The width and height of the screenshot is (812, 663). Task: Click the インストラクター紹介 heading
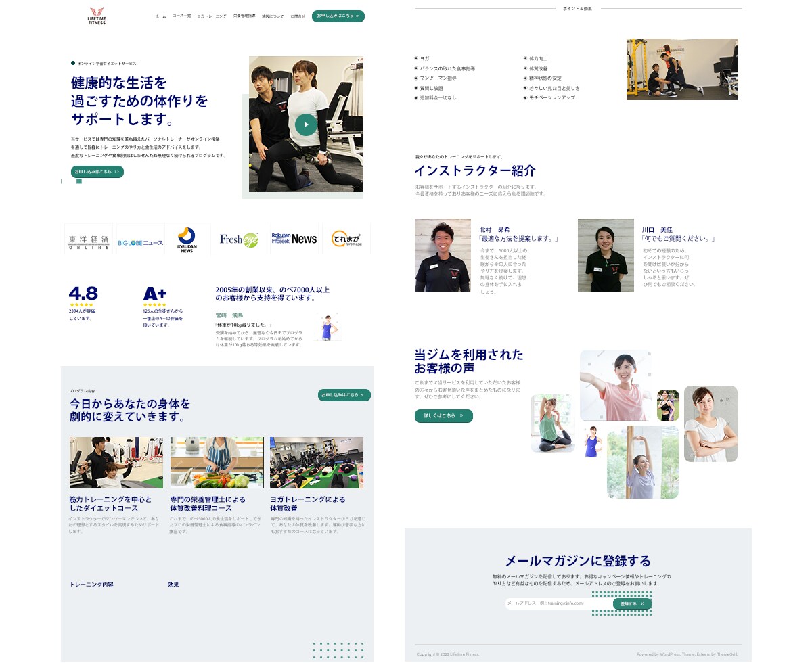point(474,170)
